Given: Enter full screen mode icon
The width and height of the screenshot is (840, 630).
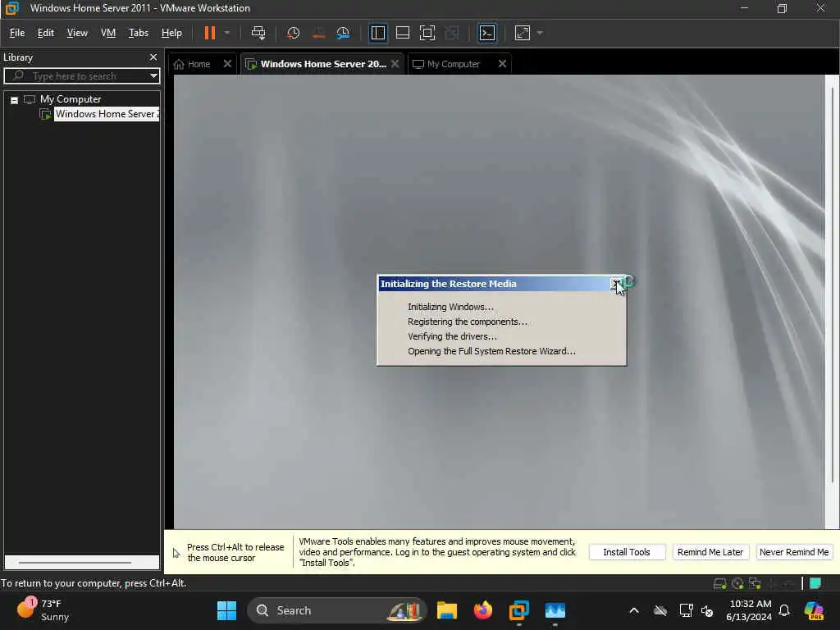Looking at the screenshot, I should tap(427, 33).
